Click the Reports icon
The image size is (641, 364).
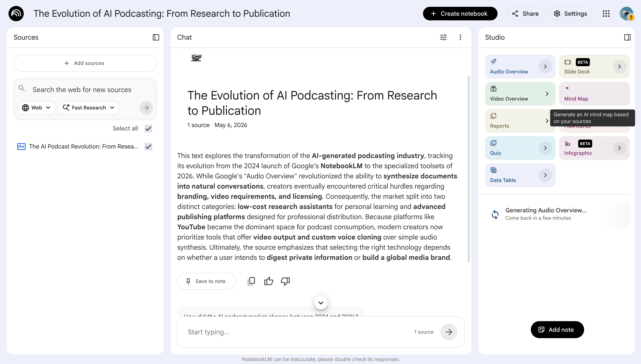tap(493, 116)
